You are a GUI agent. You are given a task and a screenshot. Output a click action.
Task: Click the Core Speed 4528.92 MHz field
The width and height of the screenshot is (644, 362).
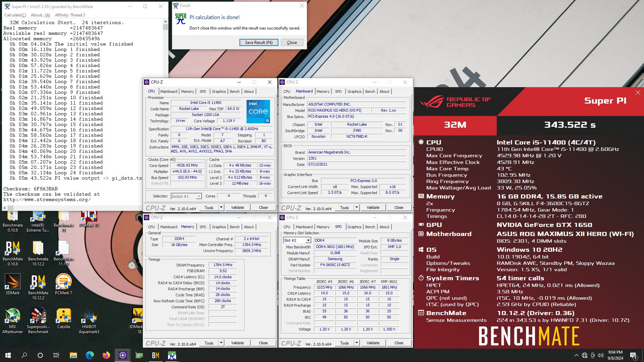(187, 165)
